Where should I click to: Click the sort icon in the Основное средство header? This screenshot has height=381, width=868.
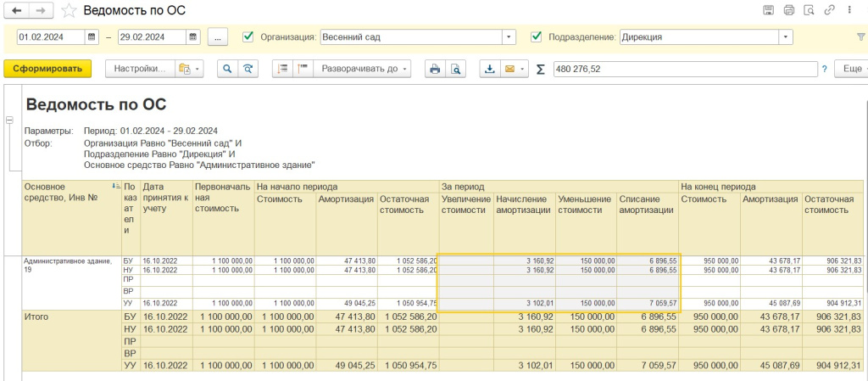point(116,186)
